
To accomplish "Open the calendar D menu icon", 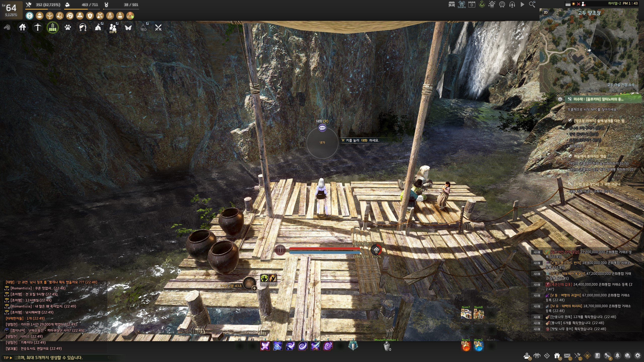I will pyautogui.click(x=472, y=5).
